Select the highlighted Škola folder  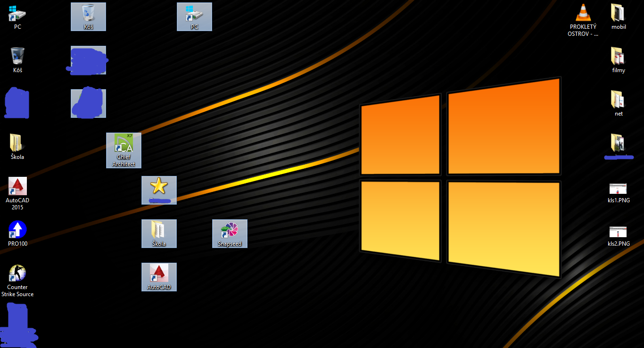coord(159,233)
